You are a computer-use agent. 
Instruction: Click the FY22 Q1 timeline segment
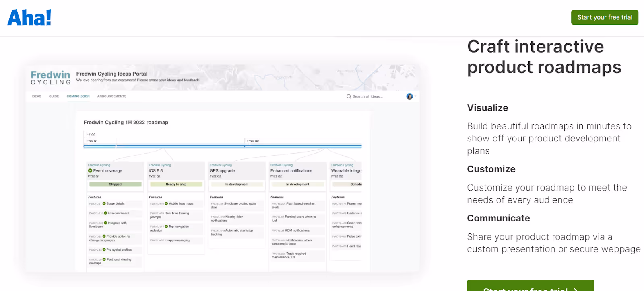point(100,141)
